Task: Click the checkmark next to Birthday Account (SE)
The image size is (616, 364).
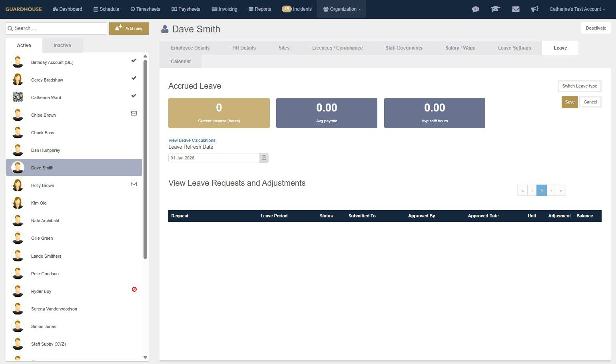Action: coord(134,61)
